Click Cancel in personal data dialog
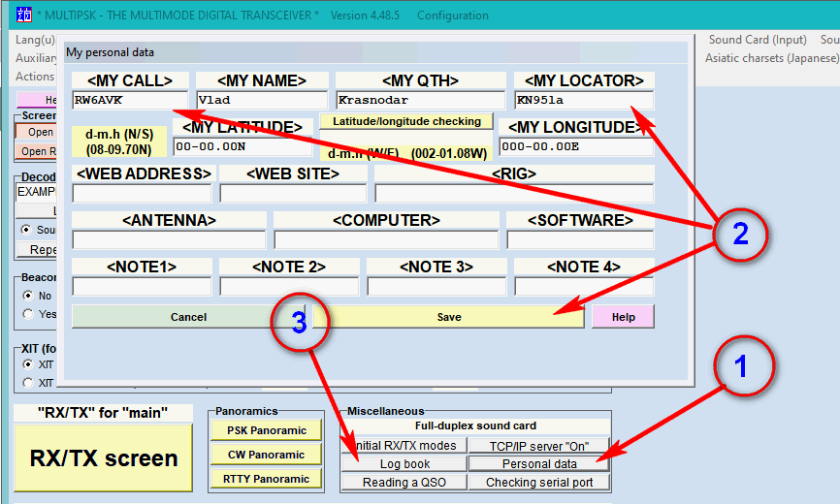Viewport: 840px width, 504px height. 188,317
